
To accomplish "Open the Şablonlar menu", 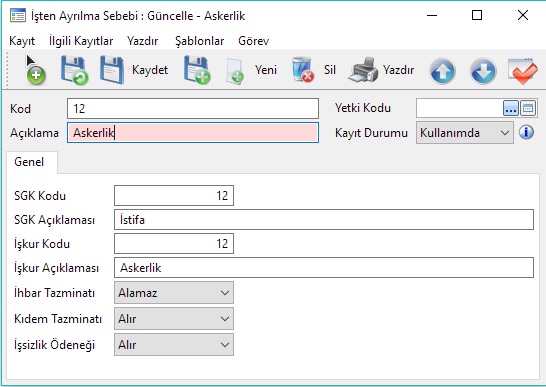I will click(x=200, y=41).
